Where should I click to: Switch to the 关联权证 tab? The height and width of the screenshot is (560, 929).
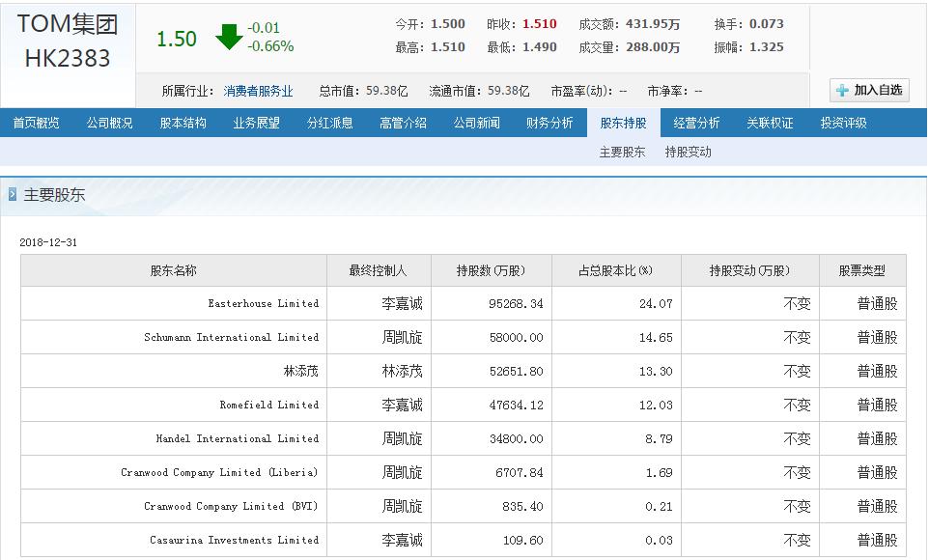[x=770, y=123]
